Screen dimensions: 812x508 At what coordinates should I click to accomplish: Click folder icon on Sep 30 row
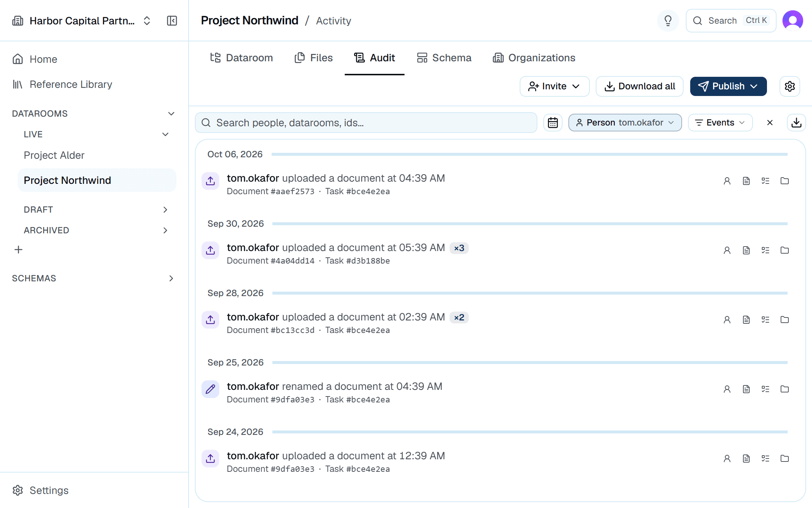coord(784,250)
